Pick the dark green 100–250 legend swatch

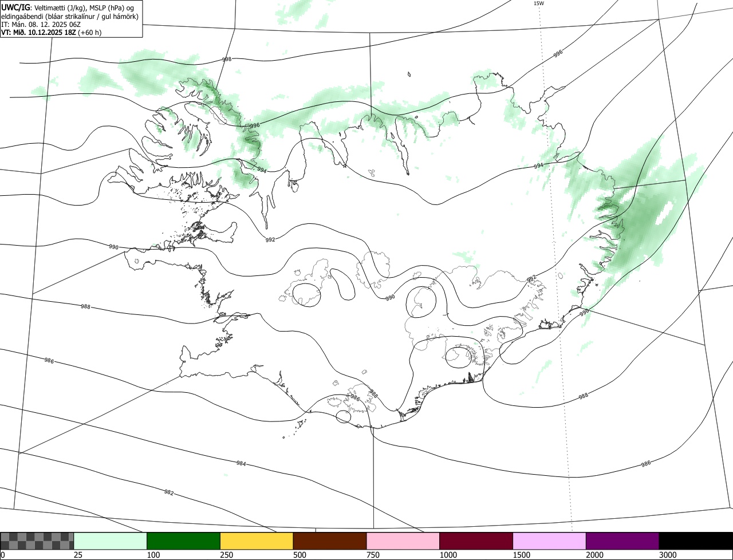tap(184, 541)
